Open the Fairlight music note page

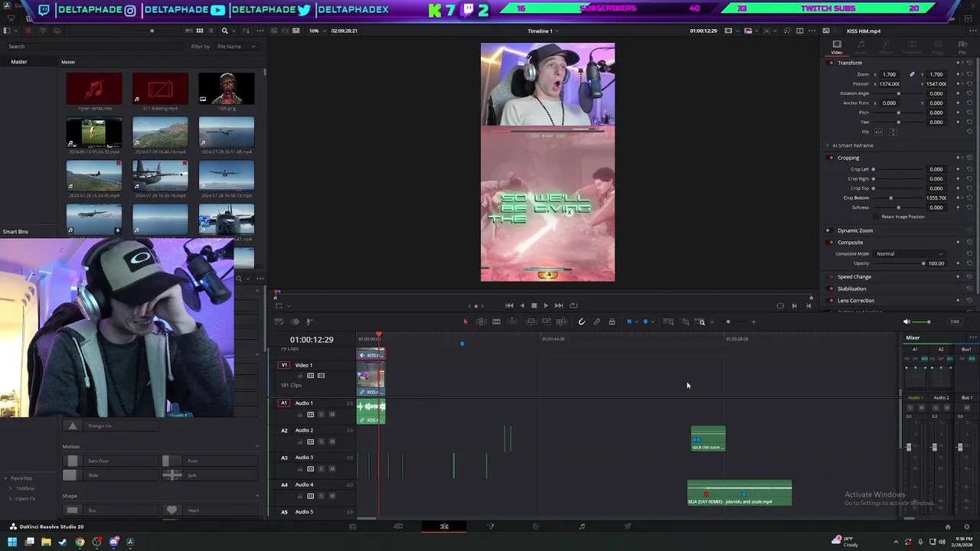tap(582, 527)
